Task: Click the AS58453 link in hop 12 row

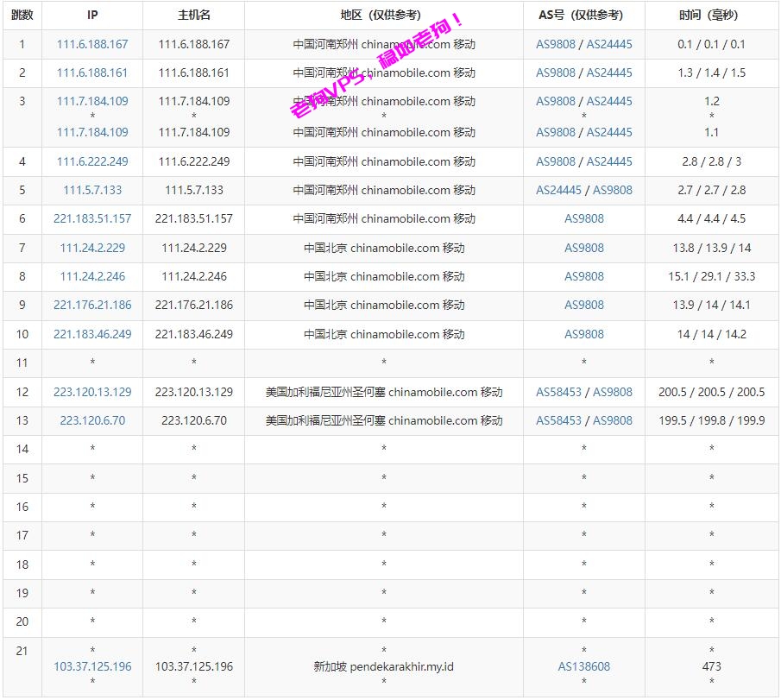Action: pyautogui.click(x=558, y=392)
